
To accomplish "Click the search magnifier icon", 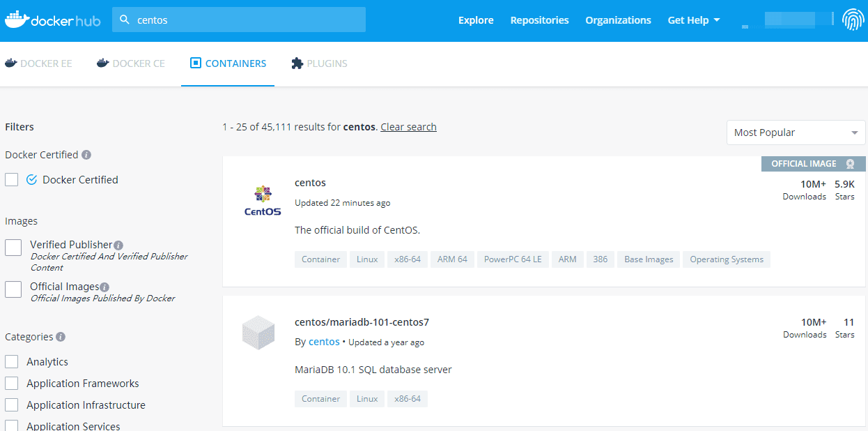I will click(125, 20).
